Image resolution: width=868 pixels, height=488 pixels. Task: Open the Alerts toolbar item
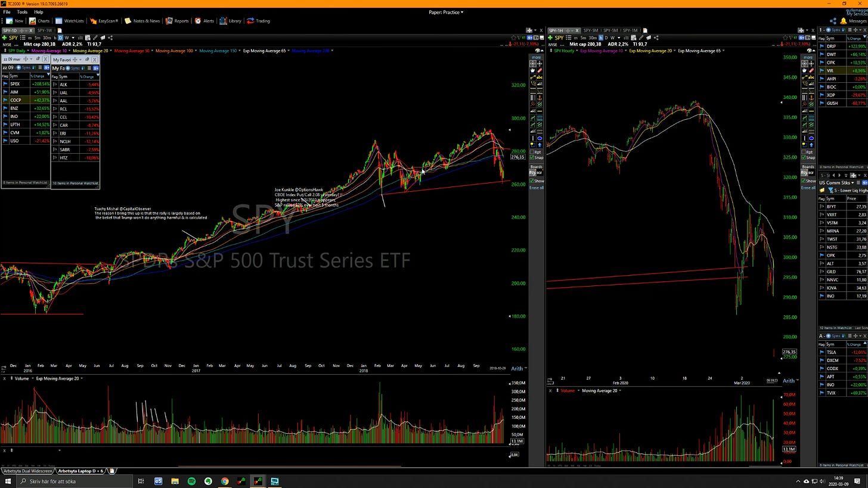(x=204, y=21)
